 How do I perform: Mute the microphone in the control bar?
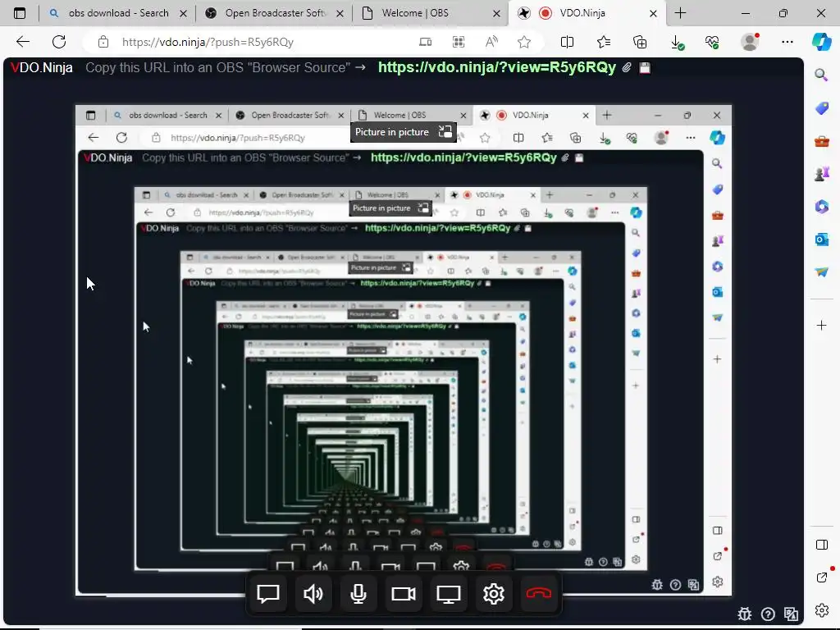coord(358,594)
